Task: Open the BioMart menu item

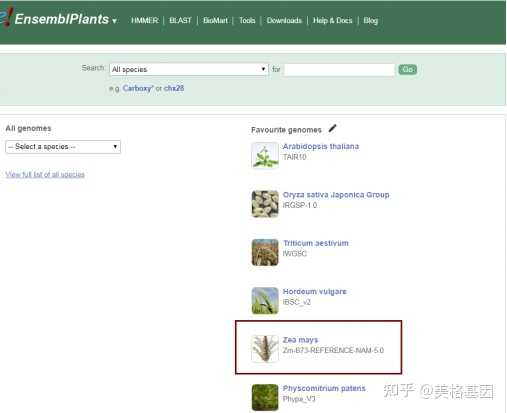Action: pos(215,21)
